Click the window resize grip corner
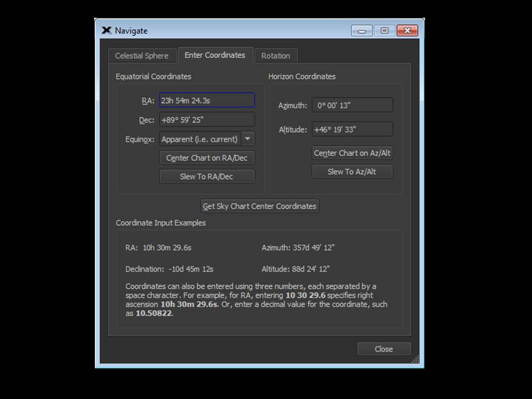The height and width of the screenshot is (399, 532). tap(415, 360)
